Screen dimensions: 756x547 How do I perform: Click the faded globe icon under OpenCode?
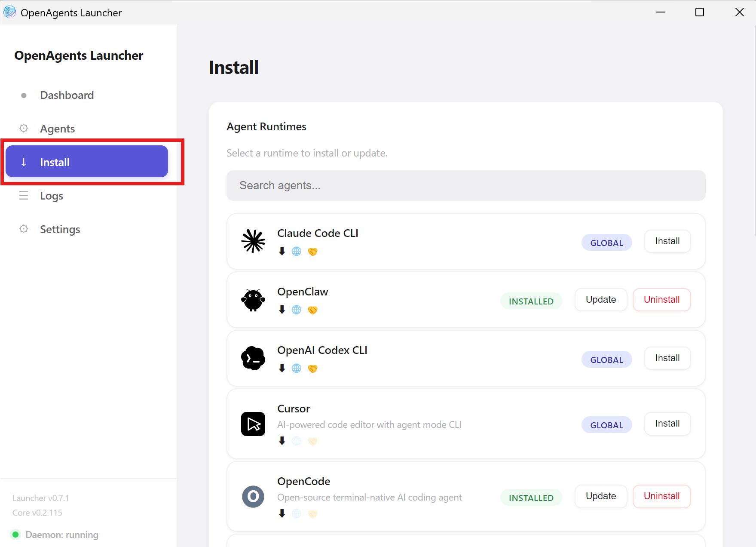coord(297,513)
